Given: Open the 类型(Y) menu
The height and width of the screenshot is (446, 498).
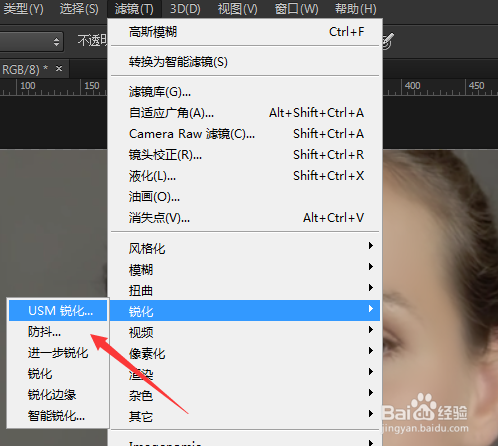Looking at the screenshot, I should [23, 9].
